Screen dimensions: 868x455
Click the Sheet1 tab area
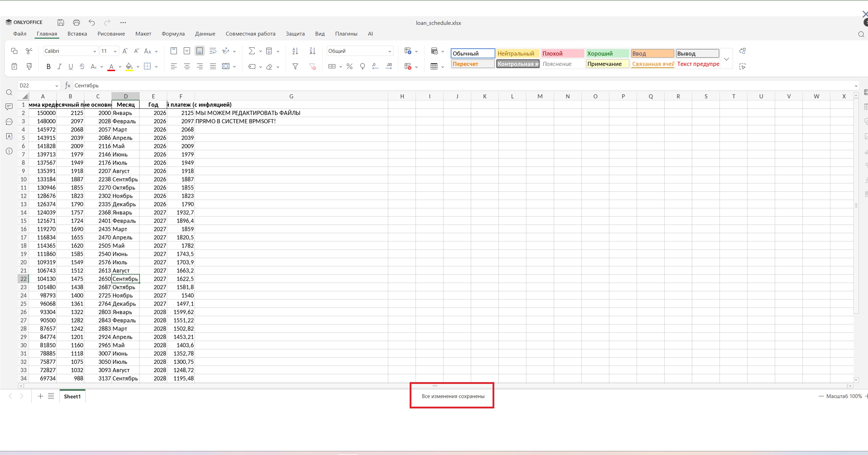click(72, 396)
